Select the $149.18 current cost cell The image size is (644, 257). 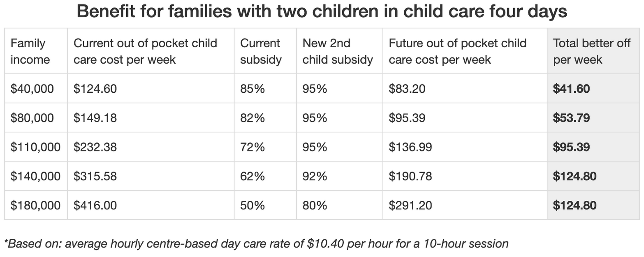(x=95, y=118)
